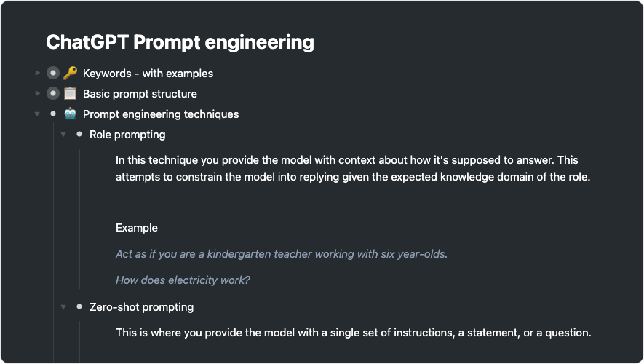
Task: Click the bullet of Basic prompt structure
Action: click(x=52, y=94)
